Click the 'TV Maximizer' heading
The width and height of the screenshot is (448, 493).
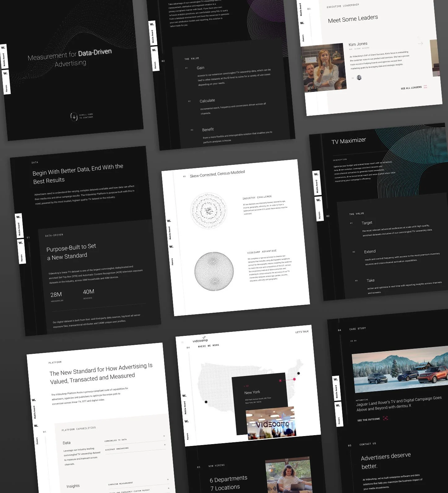click(349, 141)
